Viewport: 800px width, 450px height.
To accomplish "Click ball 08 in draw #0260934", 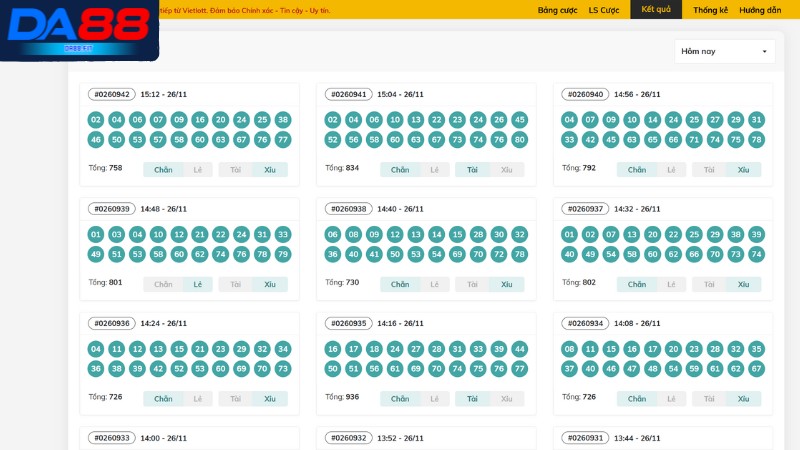I will [569, 349].
